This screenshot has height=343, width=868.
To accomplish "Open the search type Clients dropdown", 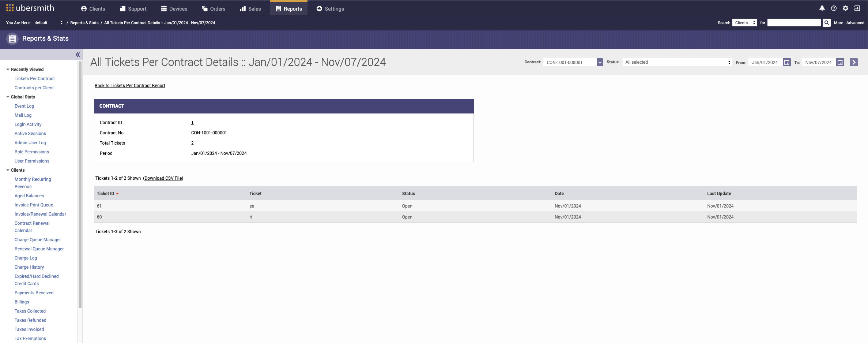I will (744, 23).
